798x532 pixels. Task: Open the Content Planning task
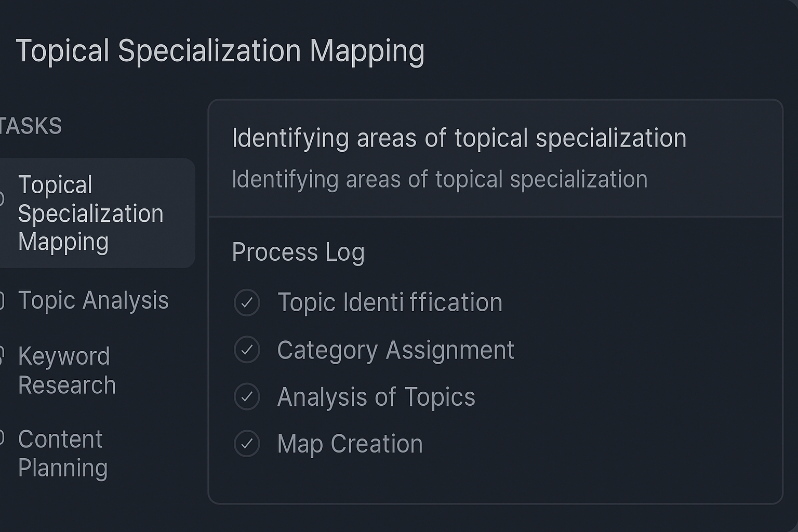coord(62,453)
